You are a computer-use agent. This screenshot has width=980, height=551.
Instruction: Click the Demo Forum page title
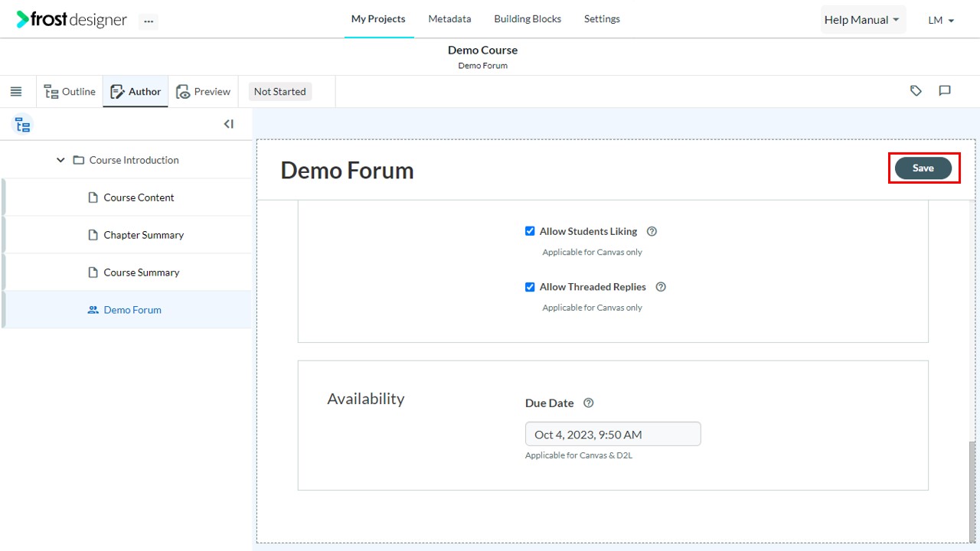[347, 170]
